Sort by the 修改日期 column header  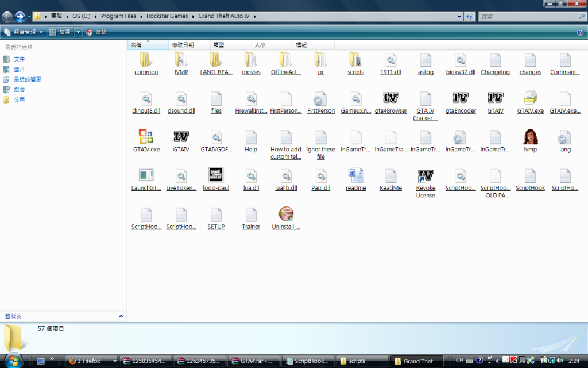(x=183, y=45)
